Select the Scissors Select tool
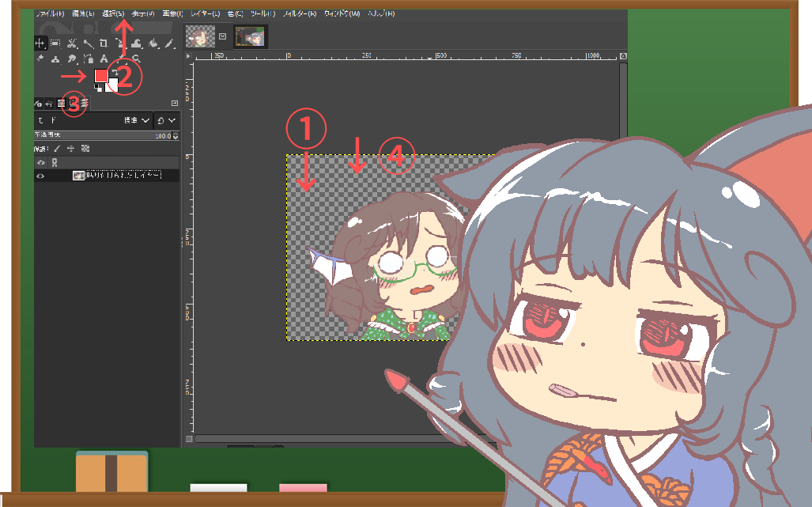This screenshot has height=507, width=812. [72, 44]
